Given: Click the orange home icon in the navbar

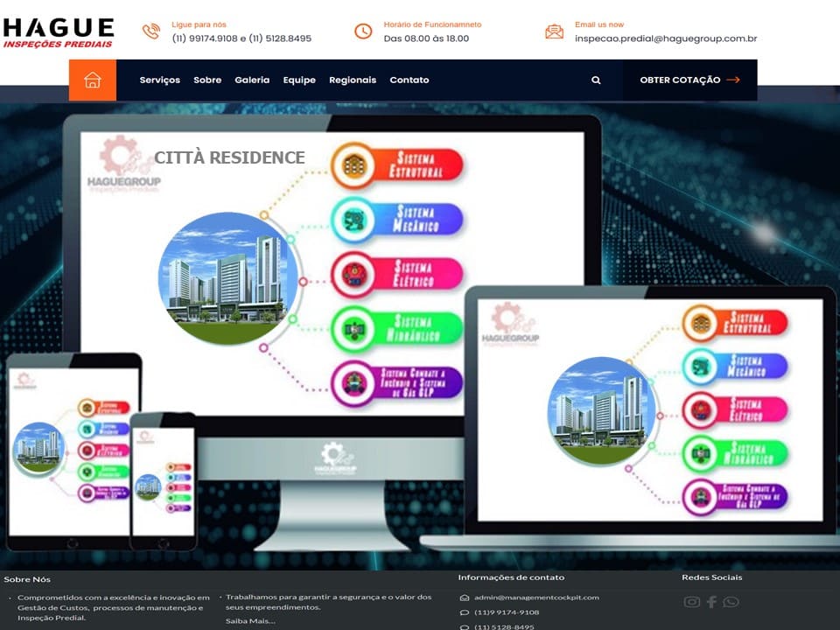Looking at the screenshot, I should pos(93,80).
